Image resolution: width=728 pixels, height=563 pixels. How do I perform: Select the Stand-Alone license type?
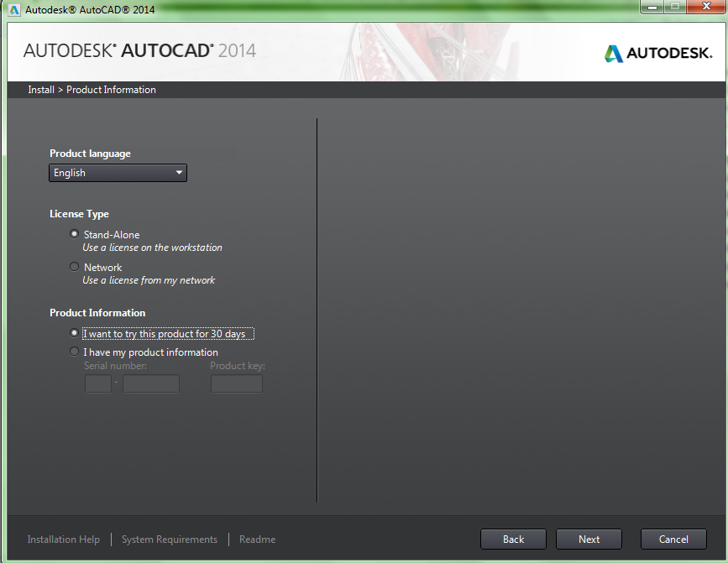(74, 234)
